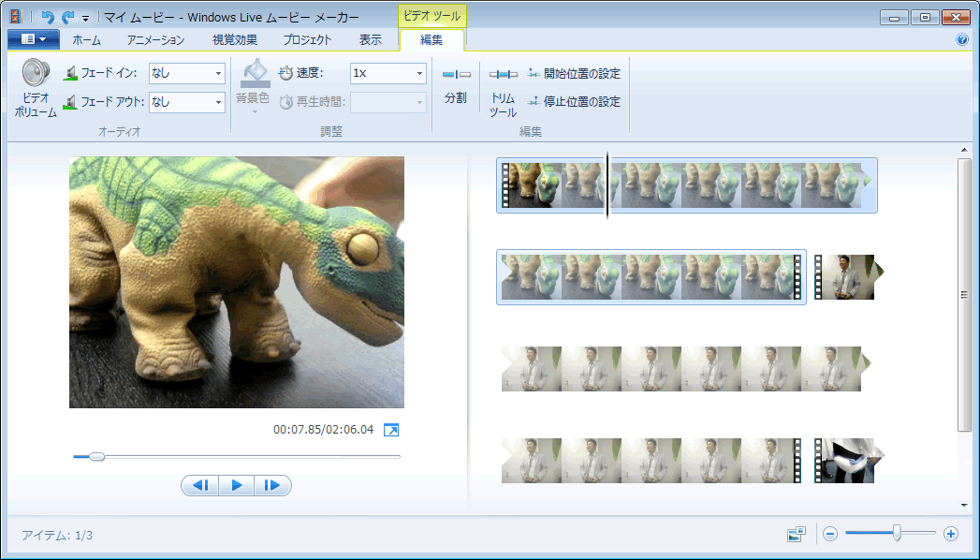Image resolution: width=980 pixels, height=560 pixels.
Task: Click the zoom in plus icon
Action: coord(951,534)
